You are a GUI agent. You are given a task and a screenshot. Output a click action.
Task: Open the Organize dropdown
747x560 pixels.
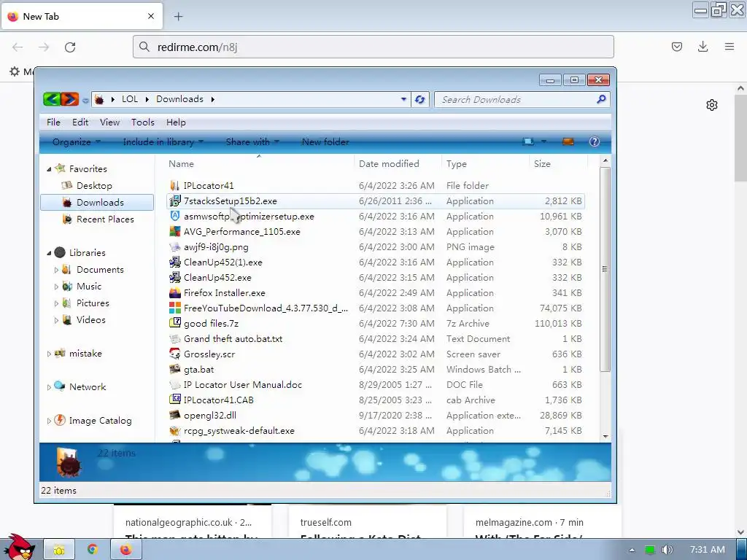[x=76, y=141]
